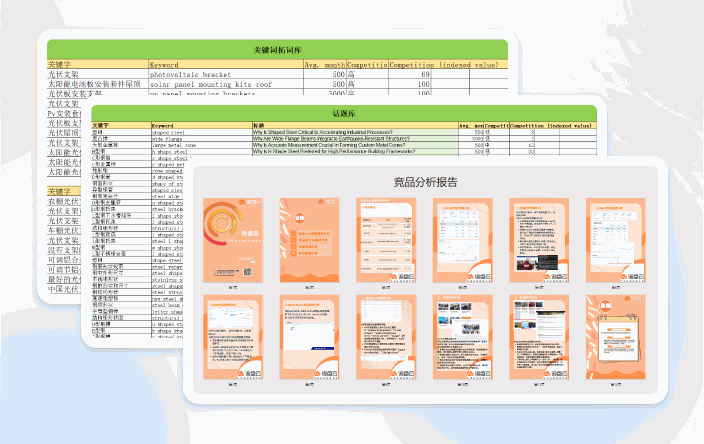The image size is (704, 444).
Task: Open the 询盘云 cover page thumbnail
Action: pyautogui.click(x=233, y=240)
